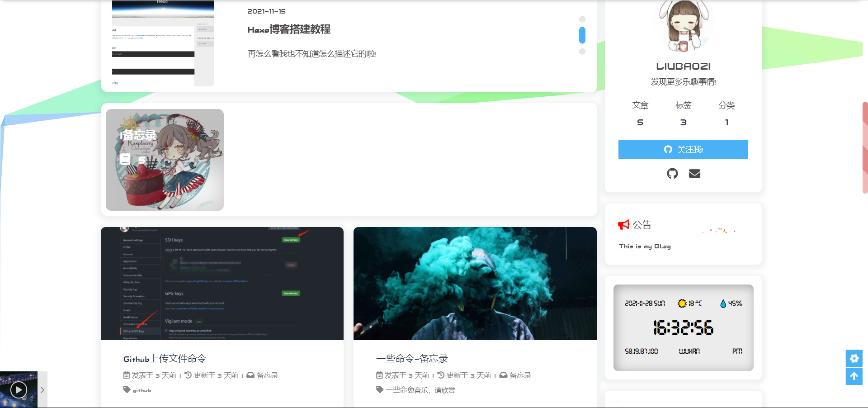Click the music player album cover
This screenshot has height=408, width=868.
point(19,389)
